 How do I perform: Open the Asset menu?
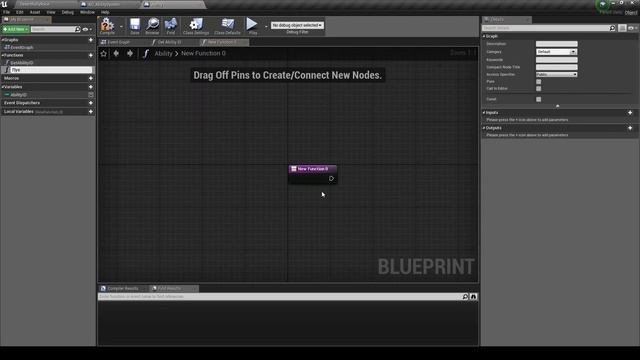click(35, 12)
